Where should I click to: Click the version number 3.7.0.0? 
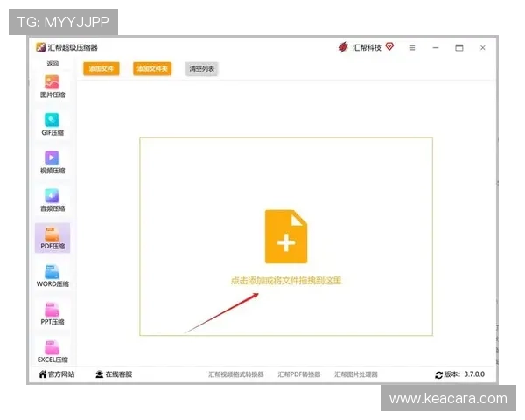[474, 374]
